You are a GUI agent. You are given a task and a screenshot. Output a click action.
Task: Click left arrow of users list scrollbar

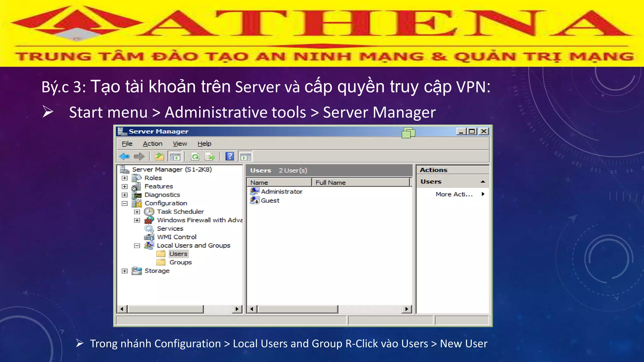252,309
